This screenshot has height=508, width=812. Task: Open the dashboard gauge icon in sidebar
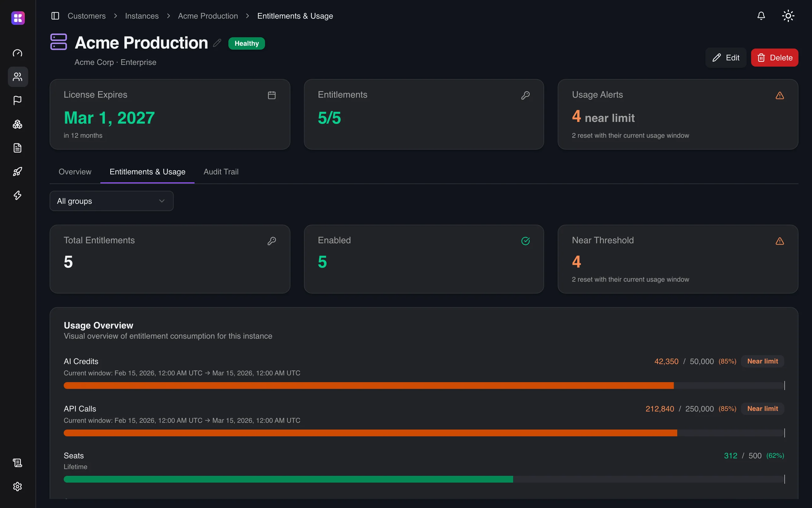(x=17, y=53)
